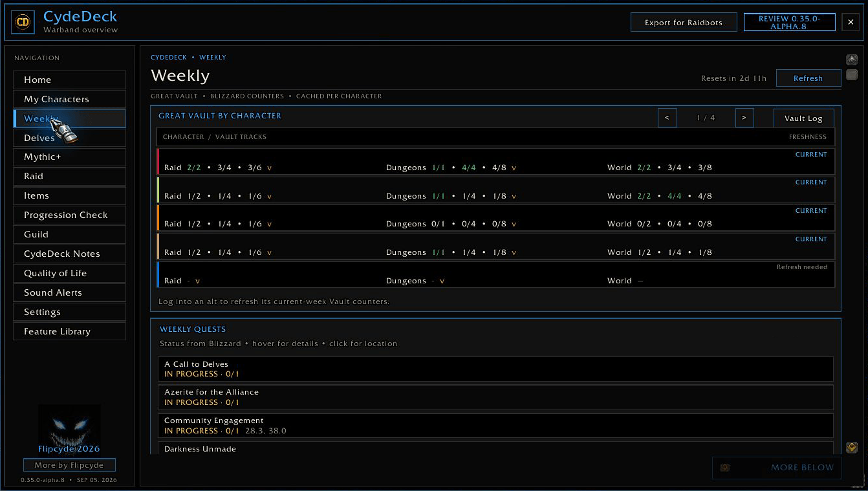Screen dimensions: 868x491
Task: Go to next vault page with > arrow
Action: [x=744, y=118]
